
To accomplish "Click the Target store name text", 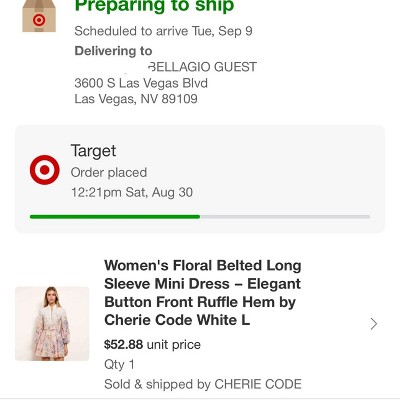I will pyautogui.click(x=93, y=151).
